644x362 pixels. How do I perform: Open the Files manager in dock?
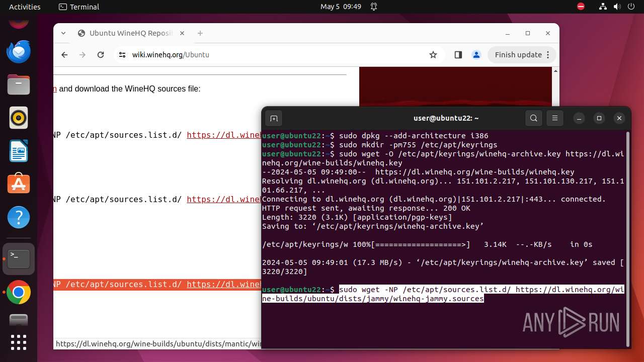coord(19,84)
